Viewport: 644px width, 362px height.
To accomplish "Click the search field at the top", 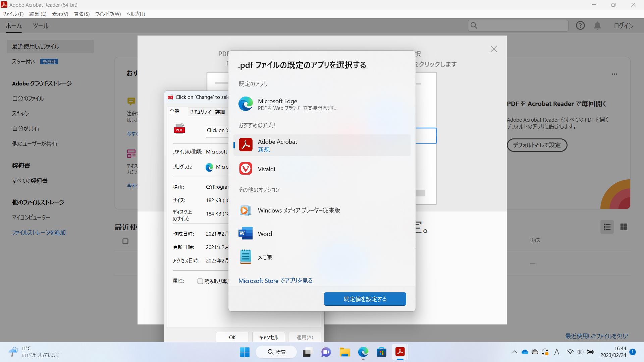I will pos(518,25).
